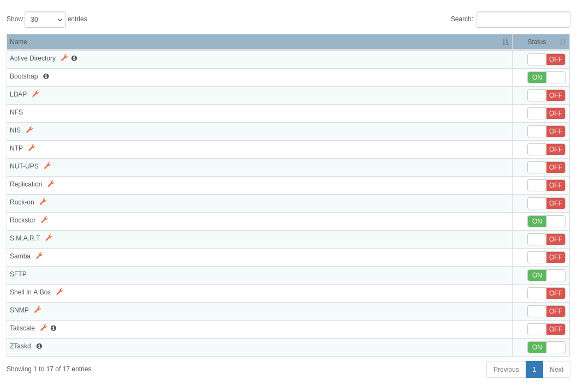Open Tailscale configure wrench icon

click(x=44, y=328)
